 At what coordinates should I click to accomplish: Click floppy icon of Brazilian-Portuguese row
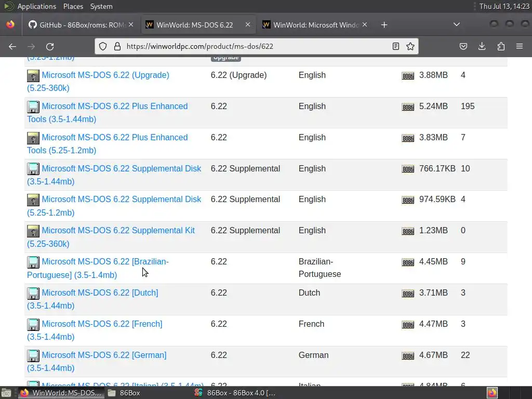[33, 262]
